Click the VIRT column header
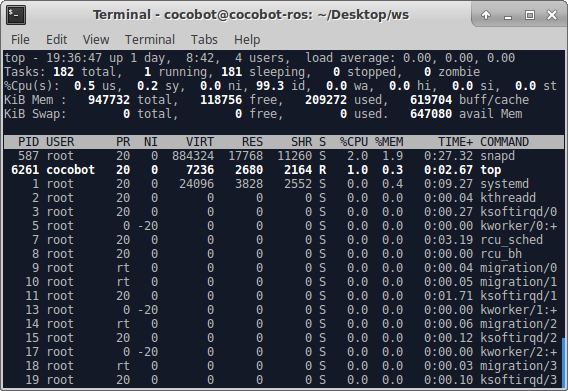Image resolution: width=568 pixels, height=391 pixels. [200, 142]
